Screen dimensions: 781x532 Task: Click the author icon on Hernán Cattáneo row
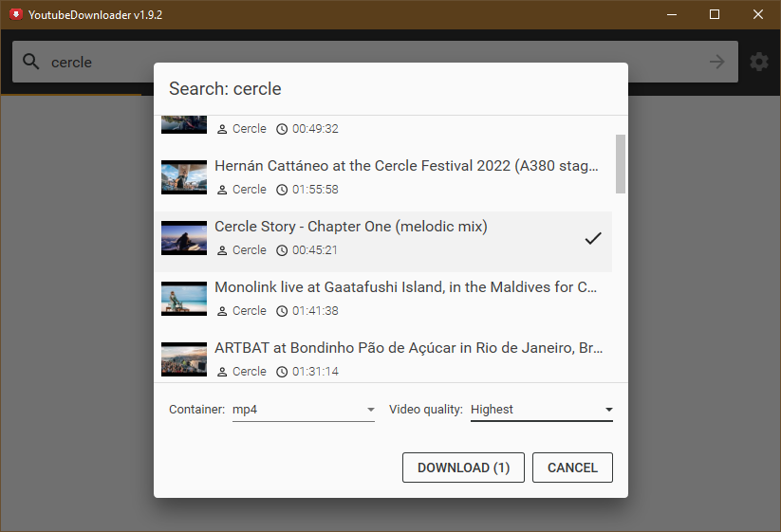tap(222, 190)
